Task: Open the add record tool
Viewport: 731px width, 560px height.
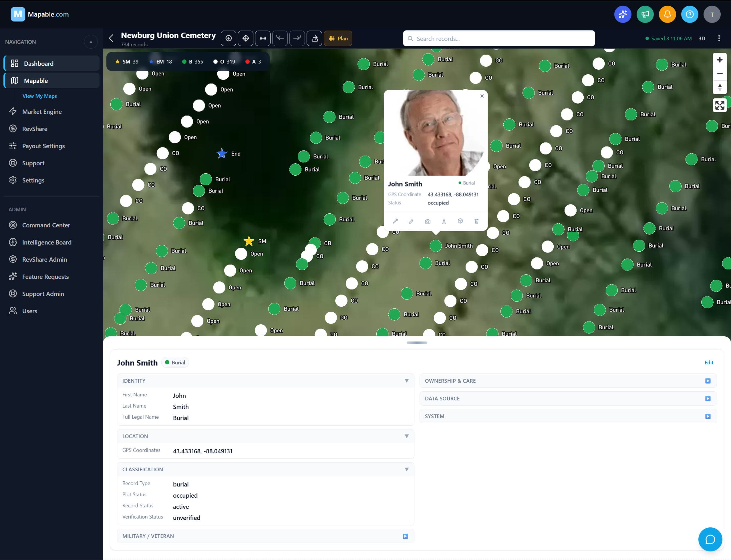Action: 228,38
